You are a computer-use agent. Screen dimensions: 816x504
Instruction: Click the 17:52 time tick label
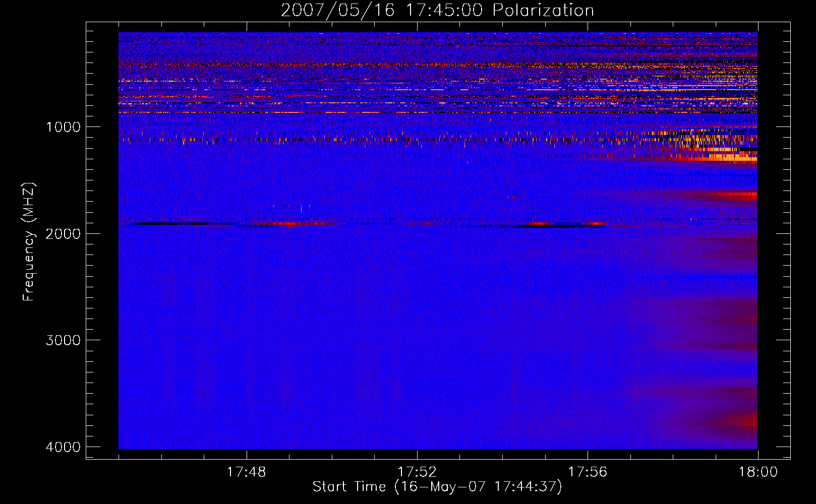[417, 472]
